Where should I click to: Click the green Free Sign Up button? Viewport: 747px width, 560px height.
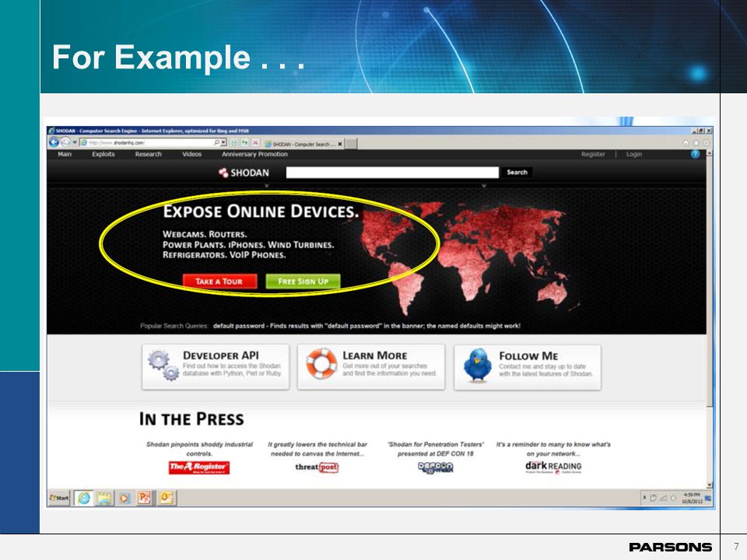pos(303,282)
